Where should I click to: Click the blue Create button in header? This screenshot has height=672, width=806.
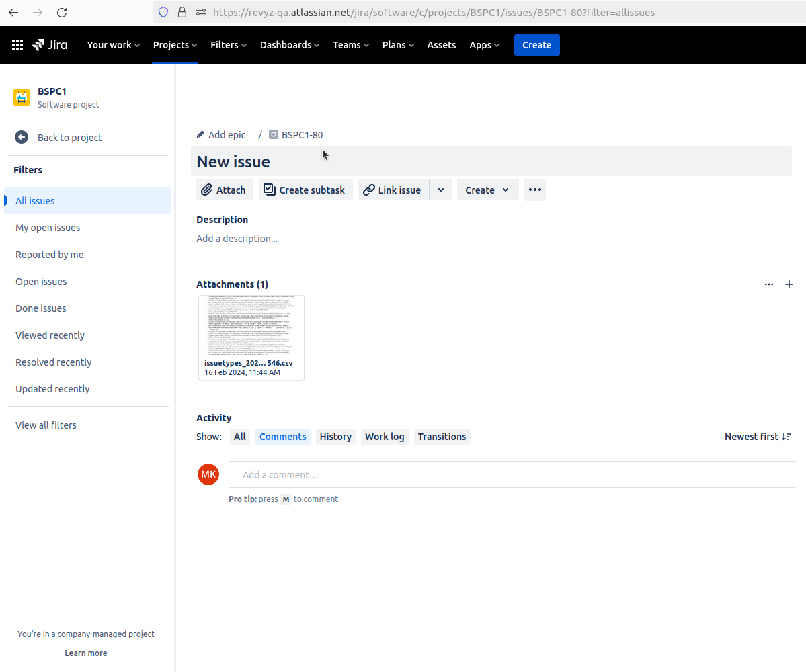pyautogui.click(x=536, y=45)
